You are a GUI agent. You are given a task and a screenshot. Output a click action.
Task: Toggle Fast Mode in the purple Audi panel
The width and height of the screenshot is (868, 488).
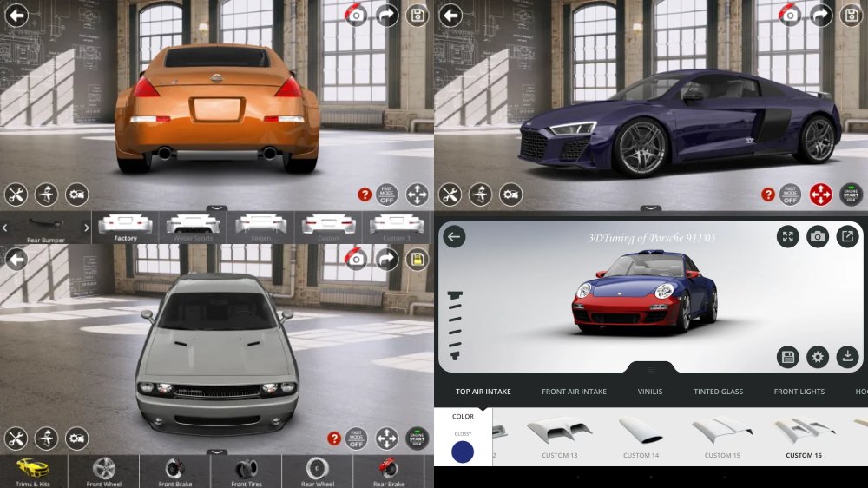(791, 195)
